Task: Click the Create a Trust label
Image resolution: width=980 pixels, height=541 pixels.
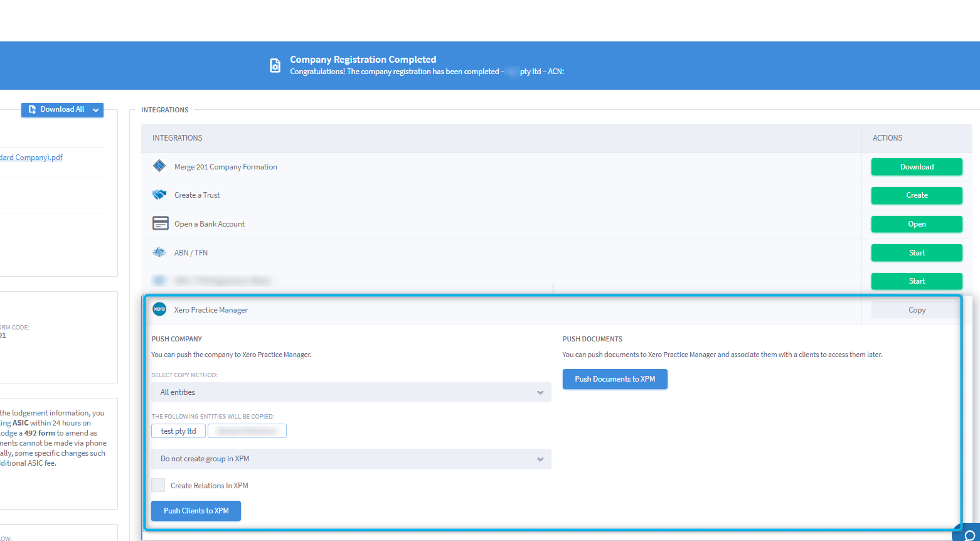Action: tap(197, 195)
